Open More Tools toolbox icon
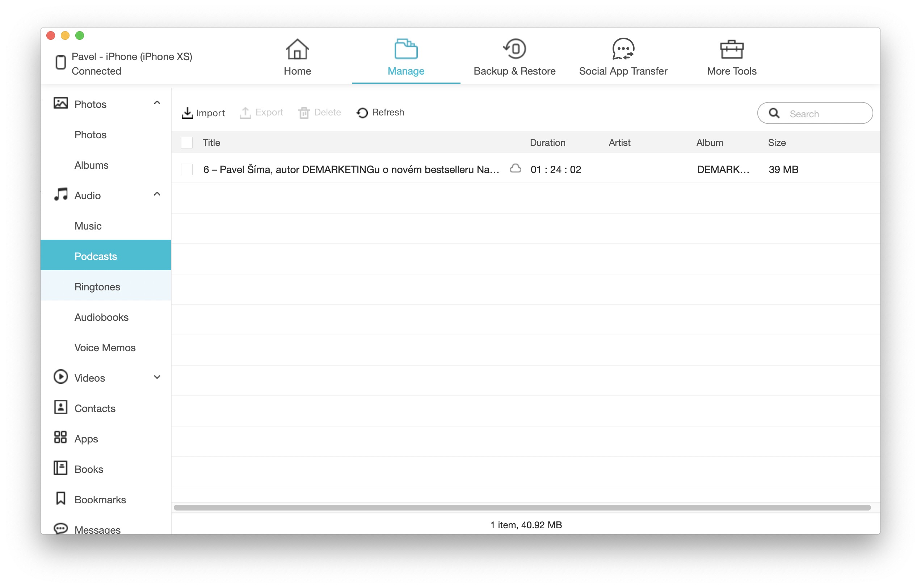The height and width of the screenshot is (588, 921). [x=731, y=49]
